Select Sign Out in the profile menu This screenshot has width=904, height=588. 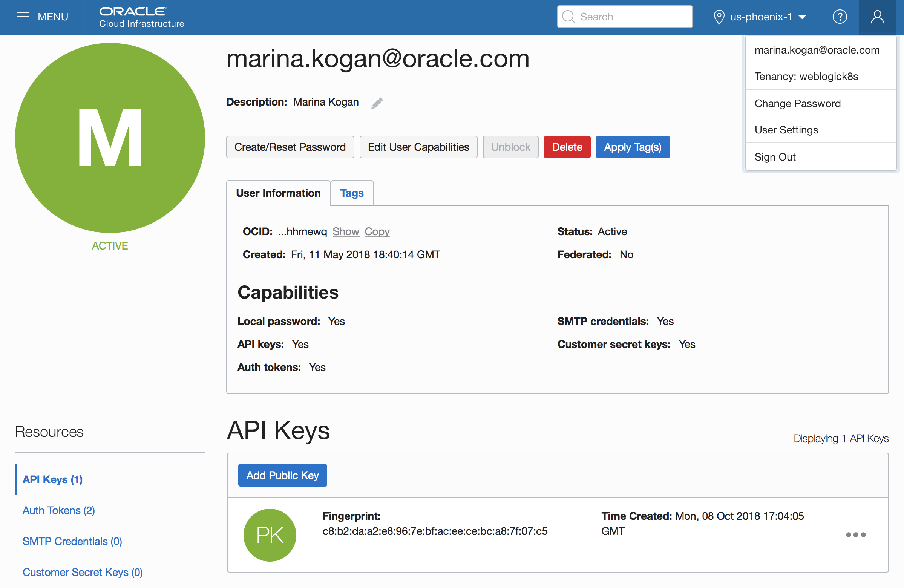pos(774,157)
